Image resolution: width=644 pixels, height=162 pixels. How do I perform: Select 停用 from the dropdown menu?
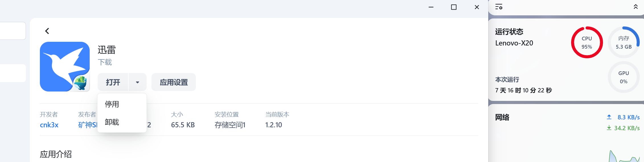(x=112, y=104)
